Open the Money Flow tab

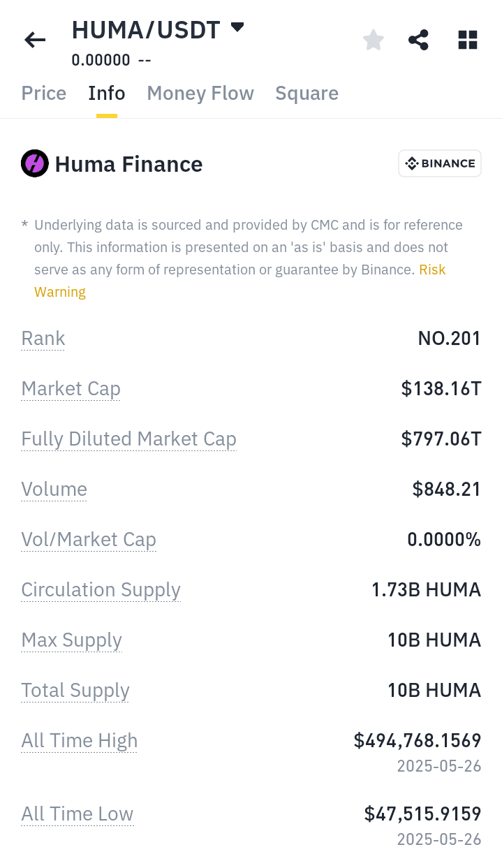(x=200, y=93)
